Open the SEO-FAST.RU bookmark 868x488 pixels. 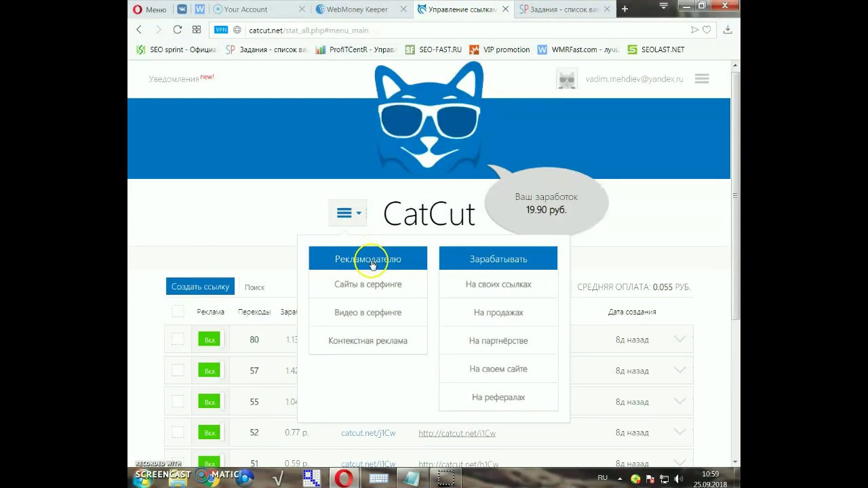(x=433, y=49)
